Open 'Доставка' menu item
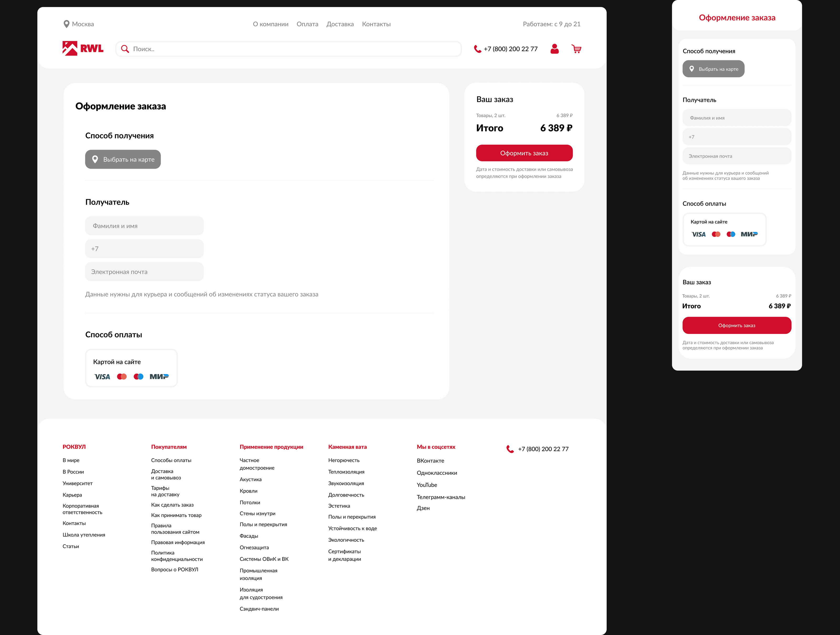The height and width of the screenshot is (635, 840). coord(340,24)
